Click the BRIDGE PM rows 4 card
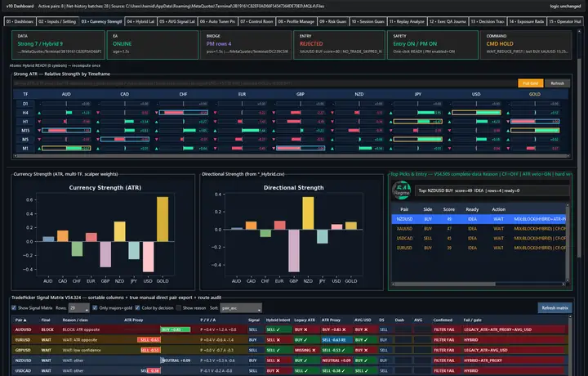 click(246, 45)
